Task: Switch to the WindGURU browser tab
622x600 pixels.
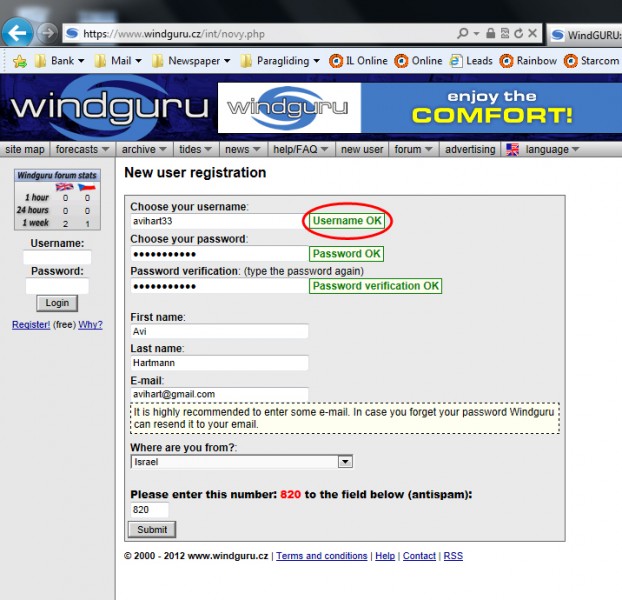Action: 586,35
